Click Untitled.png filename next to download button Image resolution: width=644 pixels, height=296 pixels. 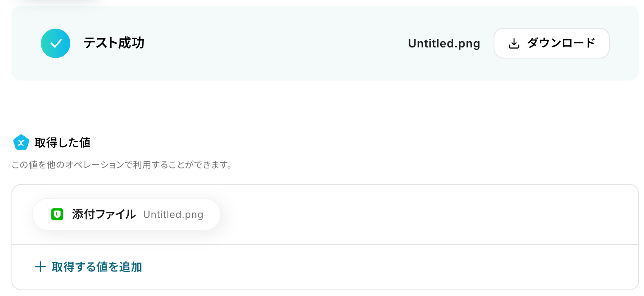click(444, 43)
